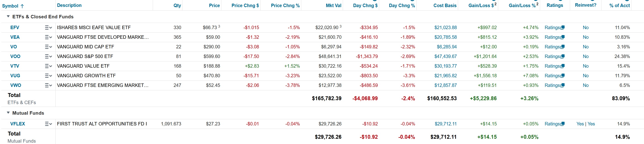Viewport: 644px width, 144px height.
Task: Open Ratings popup icon for VUG
Action: point(562,76)
